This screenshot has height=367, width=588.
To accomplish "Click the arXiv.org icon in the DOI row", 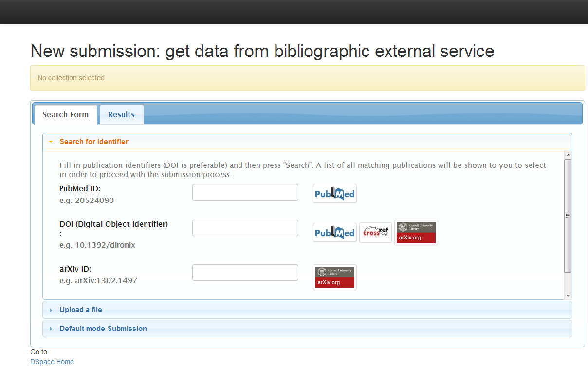I will coord(416,232).
